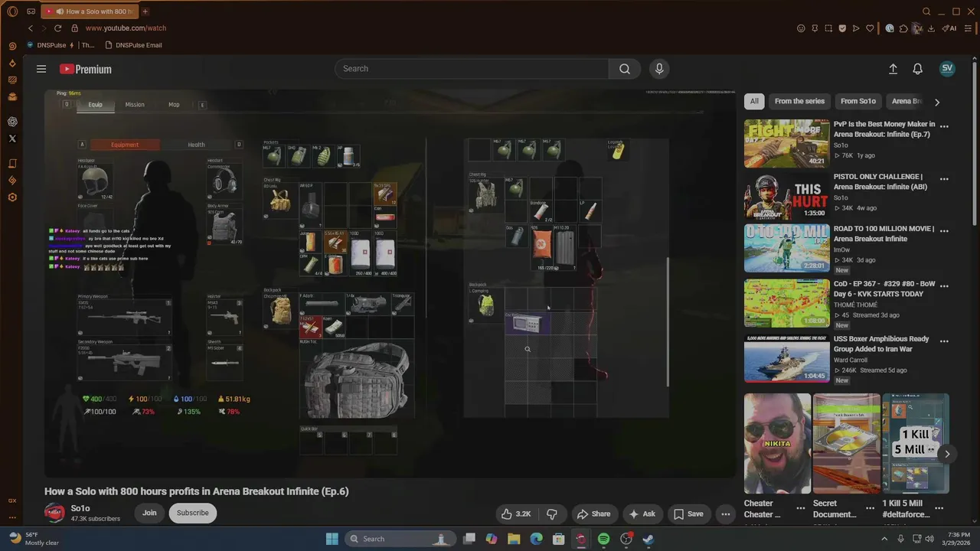Add page to bookmarks with heart icon

(x=870, y=28)
